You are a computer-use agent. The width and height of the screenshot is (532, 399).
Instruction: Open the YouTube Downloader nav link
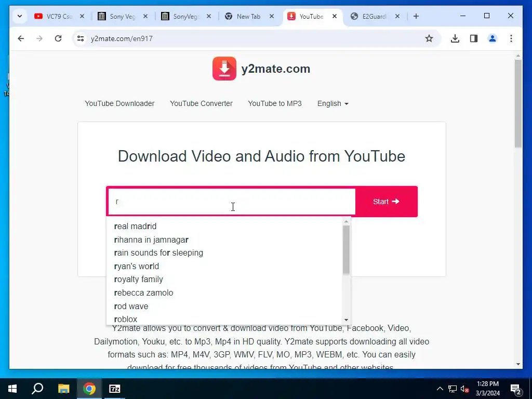pos(119,103)
